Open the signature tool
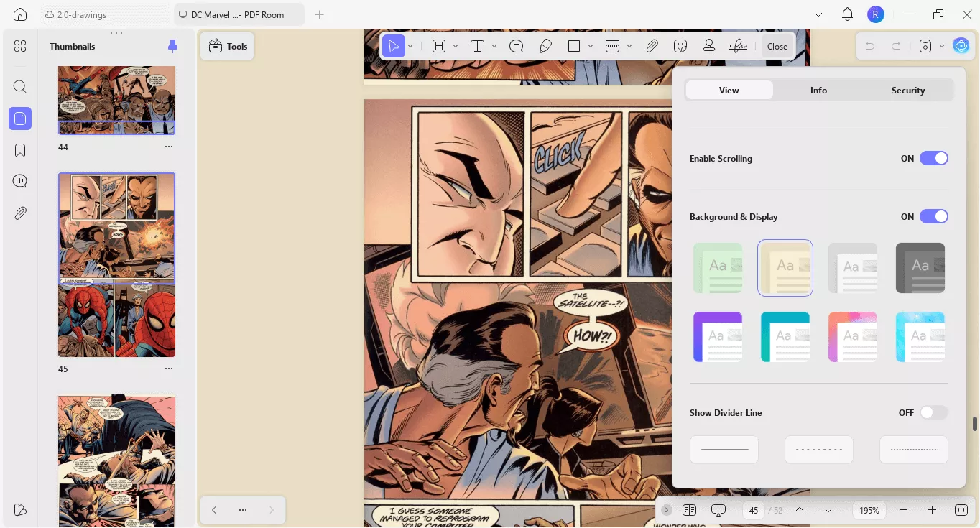The height and width of the screenshot is (528, 980). (x=737, y=46)
